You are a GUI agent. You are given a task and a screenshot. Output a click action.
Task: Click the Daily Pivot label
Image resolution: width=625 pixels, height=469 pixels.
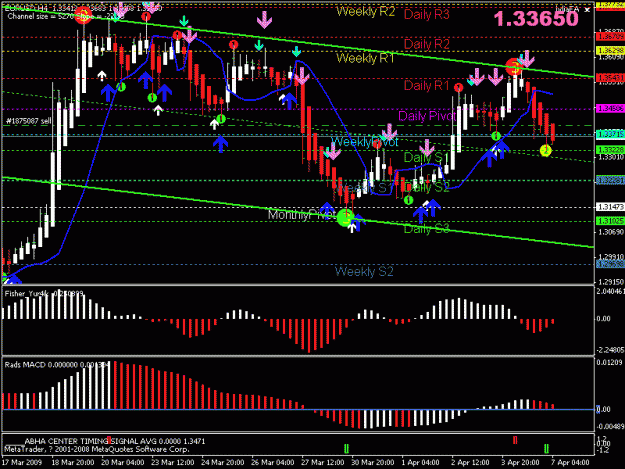coord(426,116)
